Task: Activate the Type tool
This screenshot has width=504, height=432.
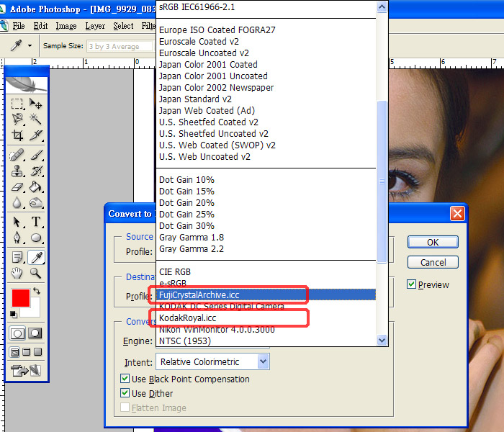Action: pos(36,222)
